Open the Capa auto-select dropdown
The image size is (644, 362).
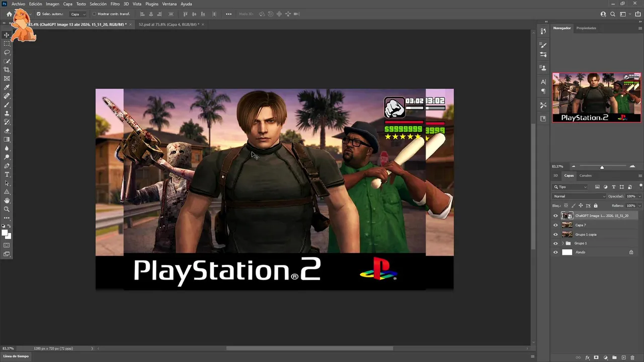[x=78, y=14]
